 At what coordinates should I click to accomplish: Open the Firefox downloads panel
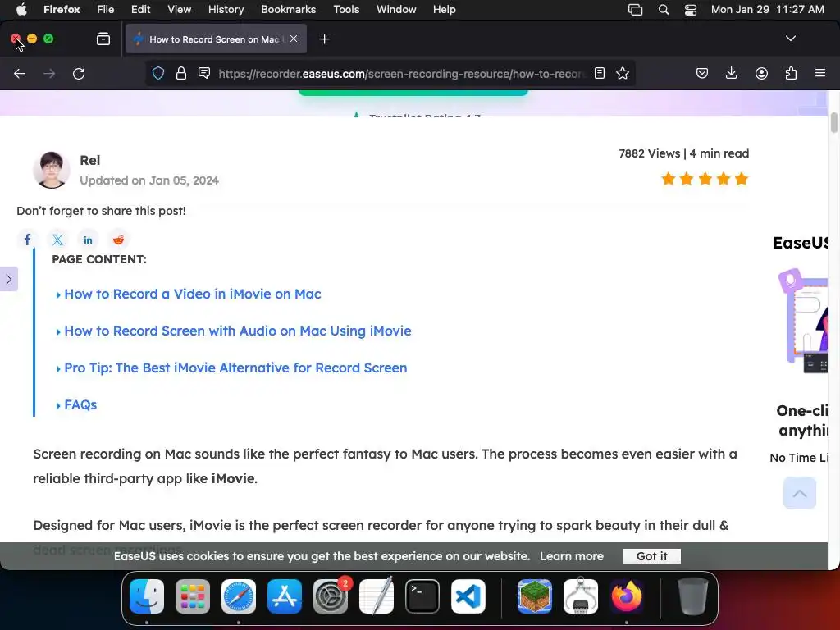pos(731,73)
